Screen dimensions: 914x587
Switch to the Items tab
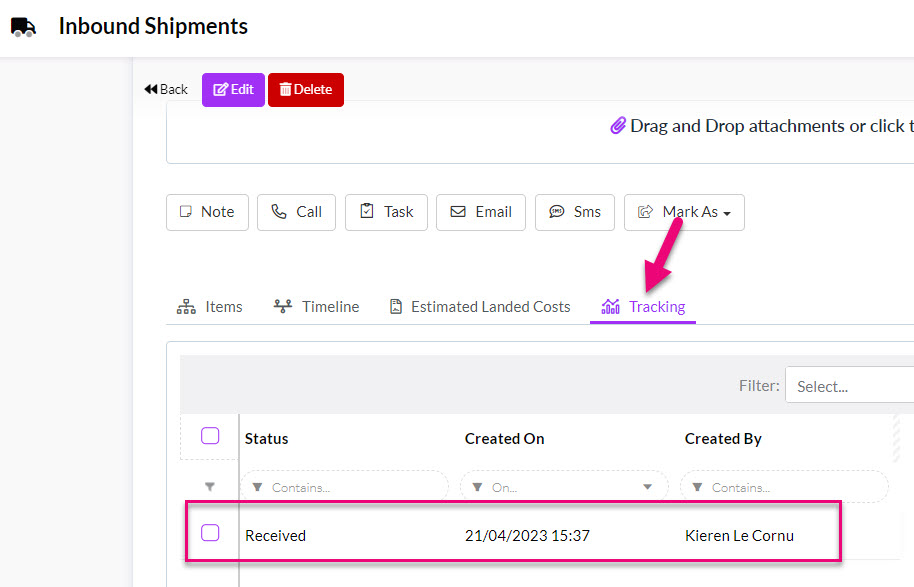210,307
